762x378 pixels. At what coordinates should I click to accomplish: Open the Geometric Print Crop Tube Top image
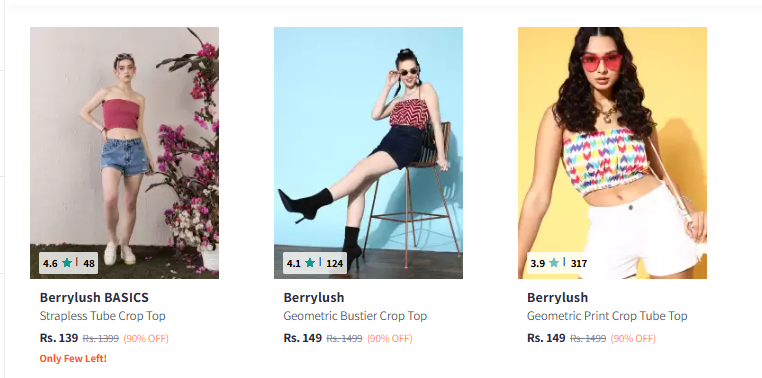point(612,153)
